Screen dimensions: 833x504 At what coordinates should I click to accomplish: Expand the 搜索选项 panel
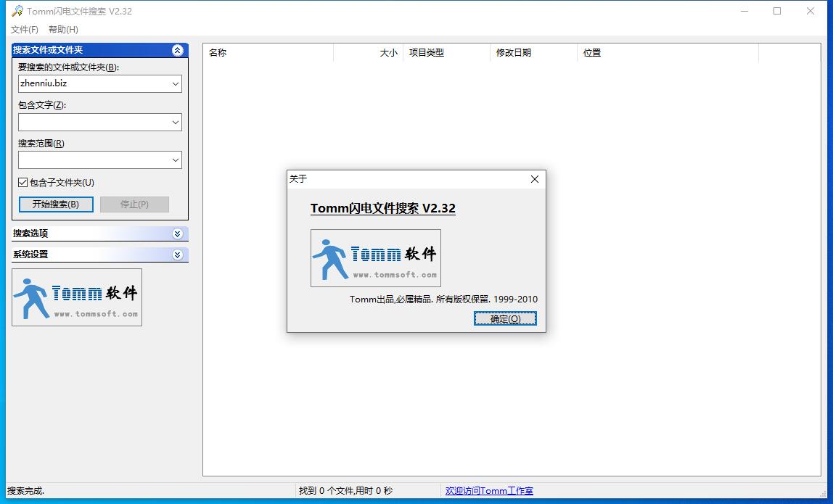178,234
